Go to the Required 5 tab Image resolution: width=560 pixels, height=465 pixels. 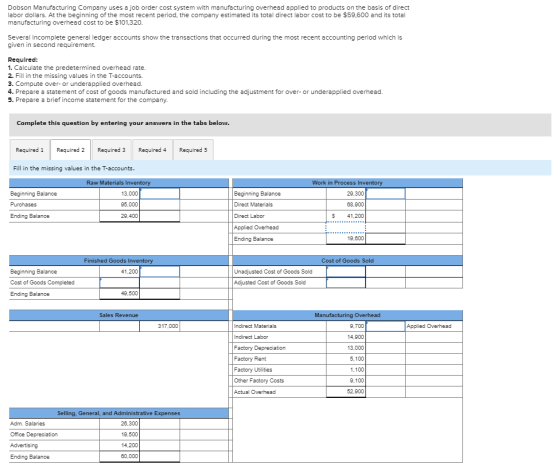(x=193, y=150)
